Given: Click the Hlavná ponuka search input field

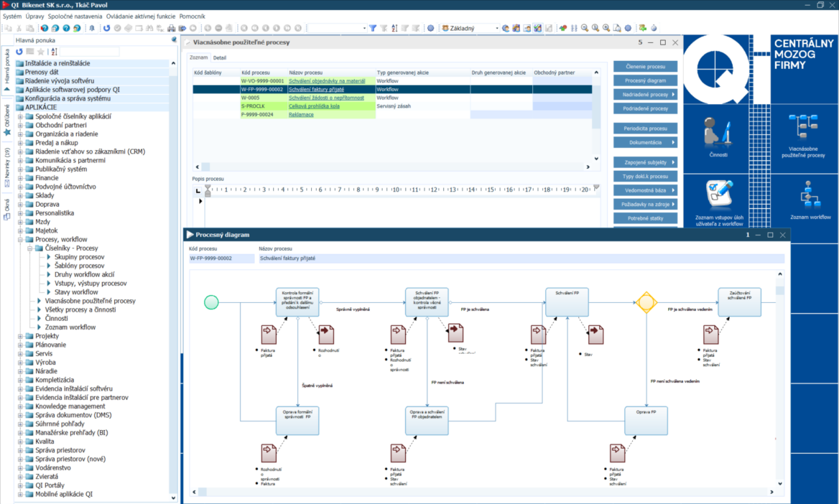Looking at the screenshot, I should pyautogui.click(x=89, y=52).
